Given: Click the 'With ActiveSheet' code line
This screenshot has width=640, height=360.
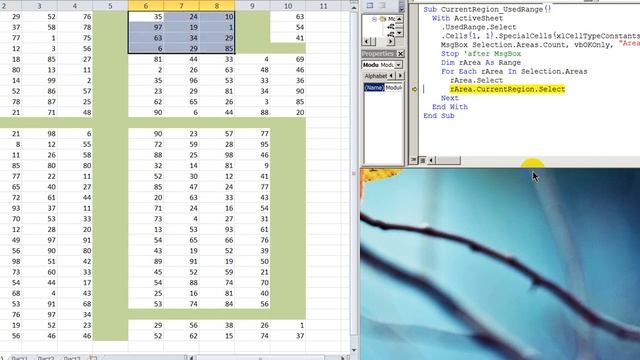Looking at the screenshot, I should tap(467, 18).
